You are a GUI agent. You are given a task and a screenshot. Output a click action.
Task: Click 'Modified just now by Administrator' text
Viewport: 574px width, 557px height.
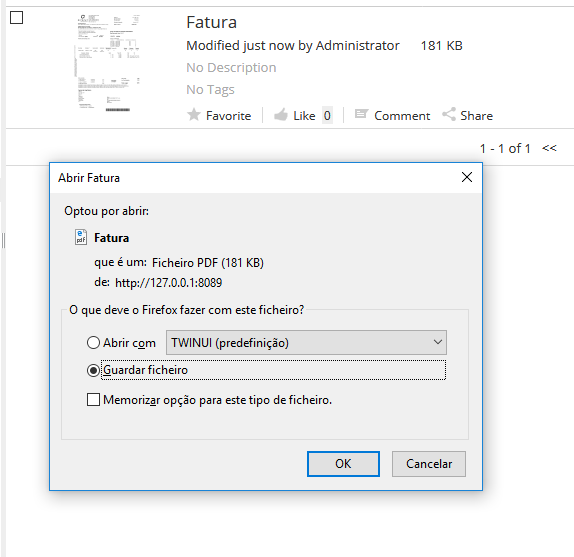click(293, 46)
